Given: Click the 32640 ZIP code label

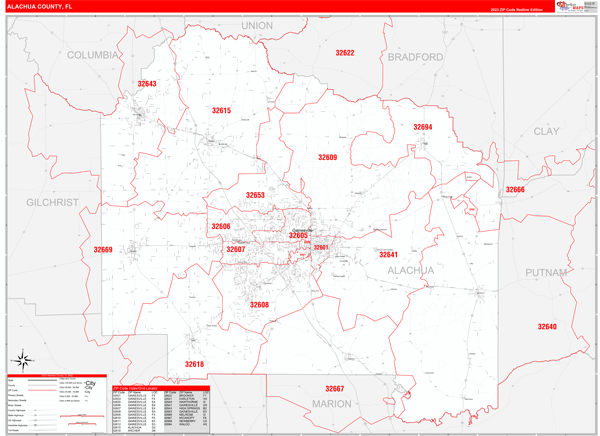Looking at the screenshot, I should pyautogui.click(x=547, y=326).
